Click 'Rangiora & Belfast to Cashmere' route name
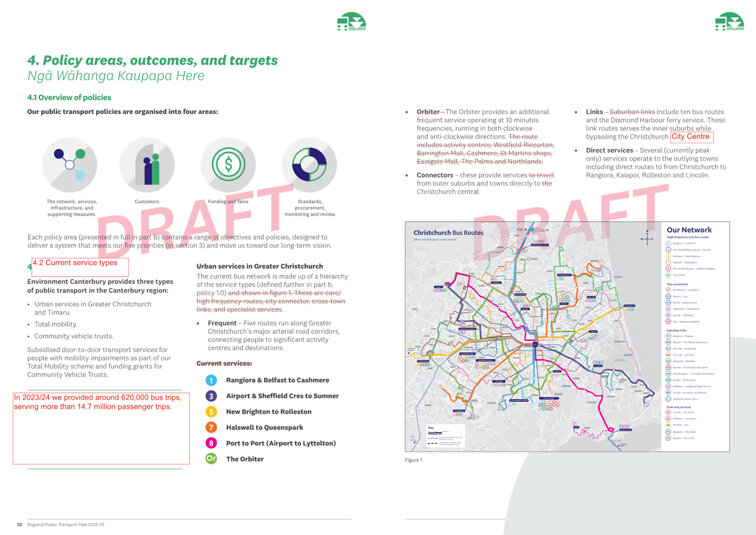 278,380
